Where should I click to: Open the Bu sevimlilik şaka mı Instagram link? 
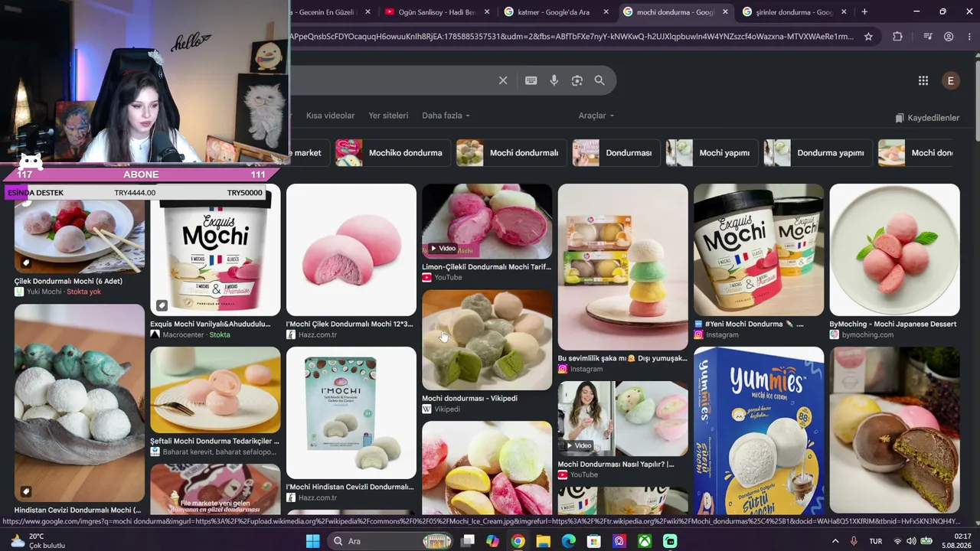(622, 358)
